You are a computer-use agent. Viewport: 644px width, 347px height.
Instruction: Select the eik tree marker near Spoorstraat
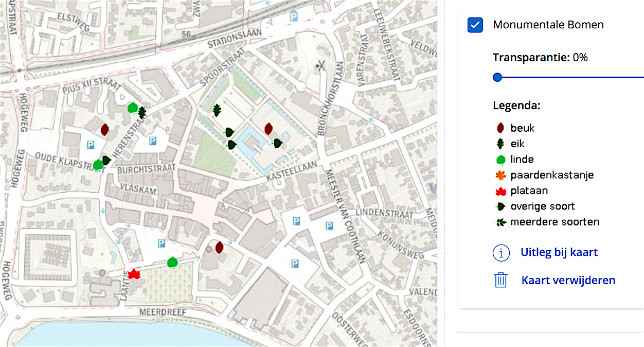coord(217,110)
